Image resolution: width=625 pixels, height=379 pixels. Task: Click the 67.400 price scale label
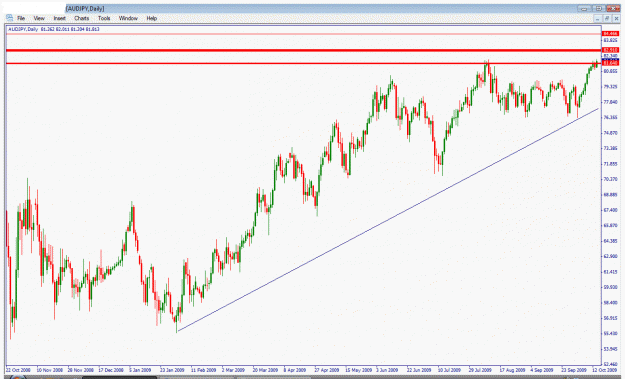pos(610,210)
